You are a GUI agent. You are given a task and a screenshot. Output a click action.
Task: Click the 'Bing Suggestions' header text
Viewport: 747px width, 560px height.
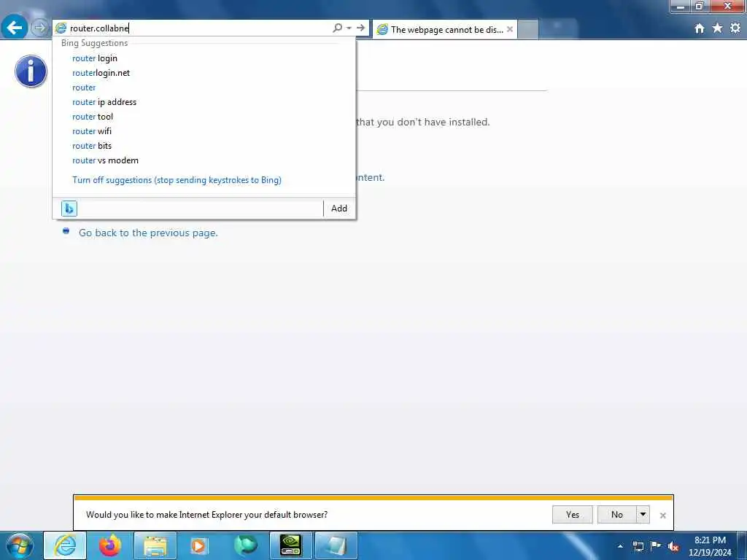coord(94,43)
